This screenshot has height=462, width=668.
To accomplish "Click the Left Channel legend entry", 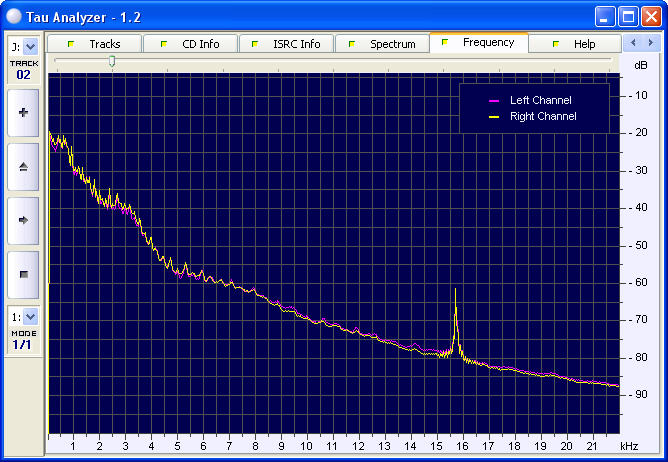I will pos(541,100).
